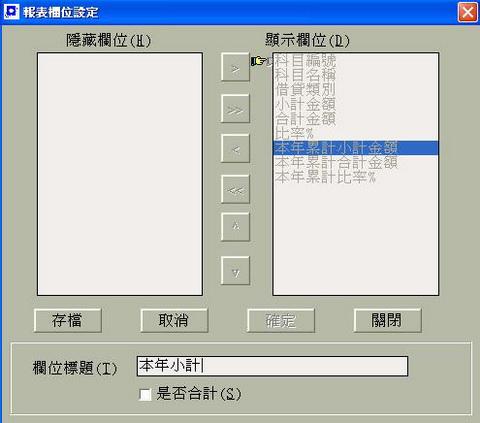Image resolution: width=480 pixels, height=423 pixels.
Task: Click the double right arrow move-all button
Action: tap(235, 109)
